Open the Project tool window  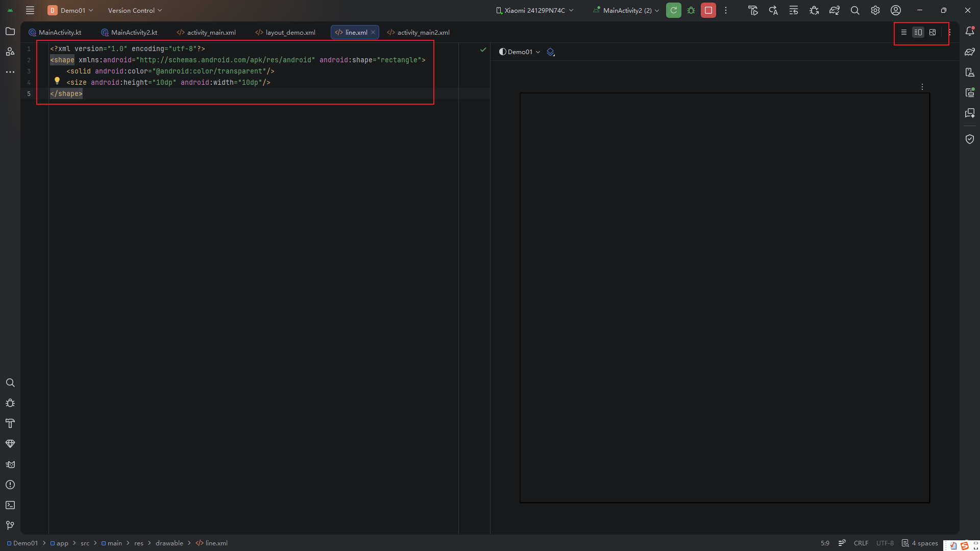pos(10,31)
